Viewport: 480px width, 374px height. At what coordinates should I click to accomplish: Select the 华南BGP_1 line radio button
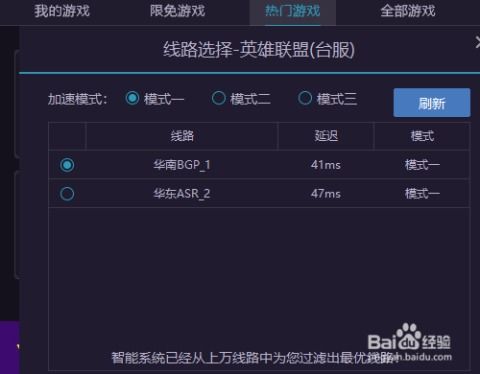(67, 165)
